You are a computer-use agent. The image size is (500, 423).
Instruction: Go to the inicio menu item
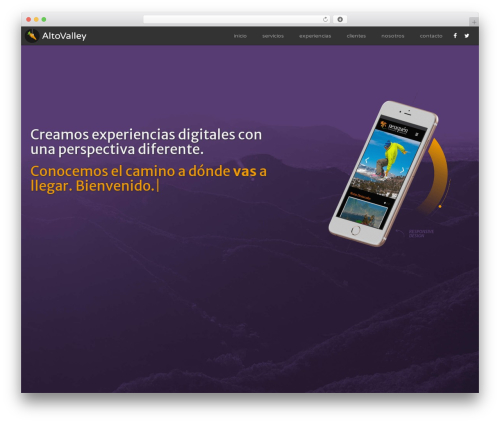tap(240, 36)
